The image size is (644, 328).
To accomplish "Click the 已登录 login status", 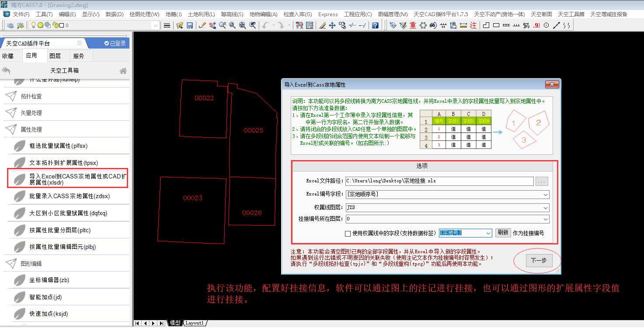I will (x=115, y=43).
